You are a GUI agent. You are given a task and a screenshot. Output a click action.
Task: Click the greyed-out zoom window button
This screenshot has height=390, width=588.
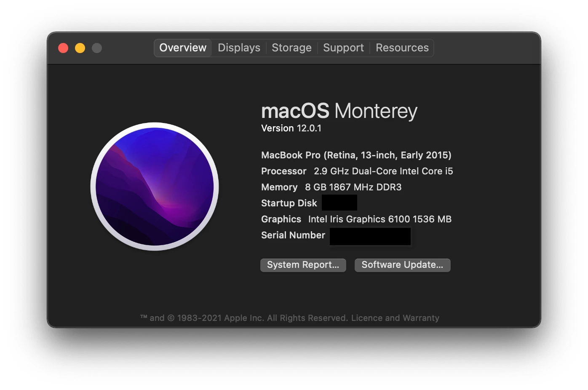(x=97, y=48)
